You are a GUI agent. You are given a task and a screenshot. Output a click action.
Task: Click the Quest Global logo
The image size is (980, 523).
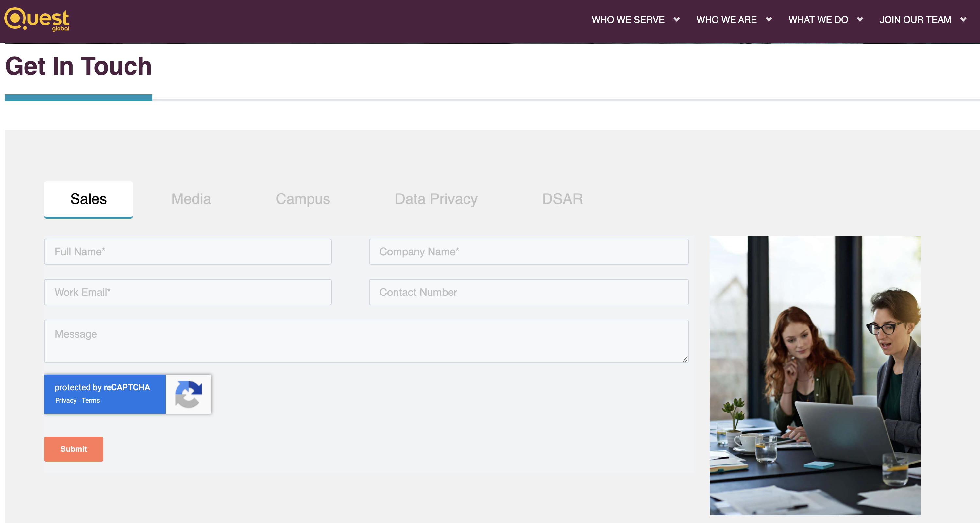pos(37,19)
